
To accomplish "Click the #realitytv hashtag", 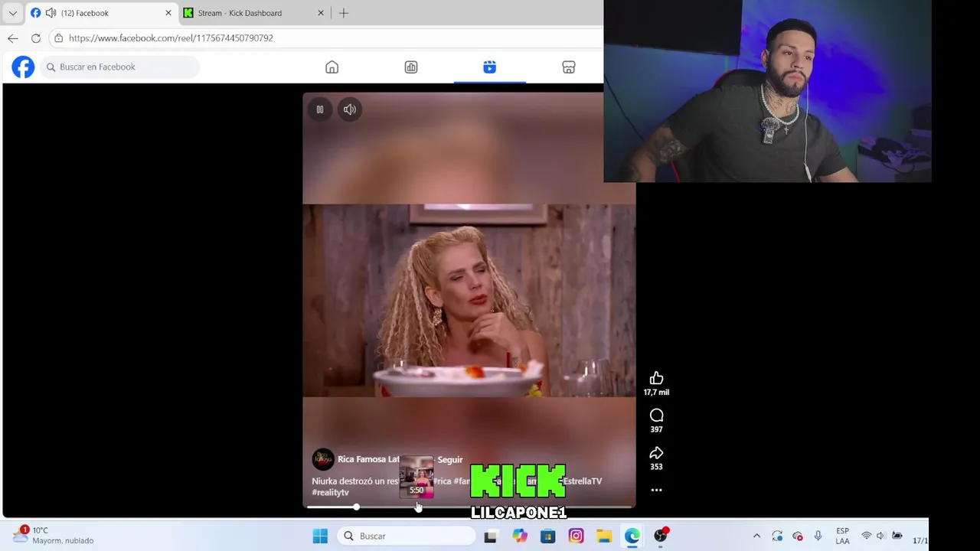I will [x=330, y=493].
